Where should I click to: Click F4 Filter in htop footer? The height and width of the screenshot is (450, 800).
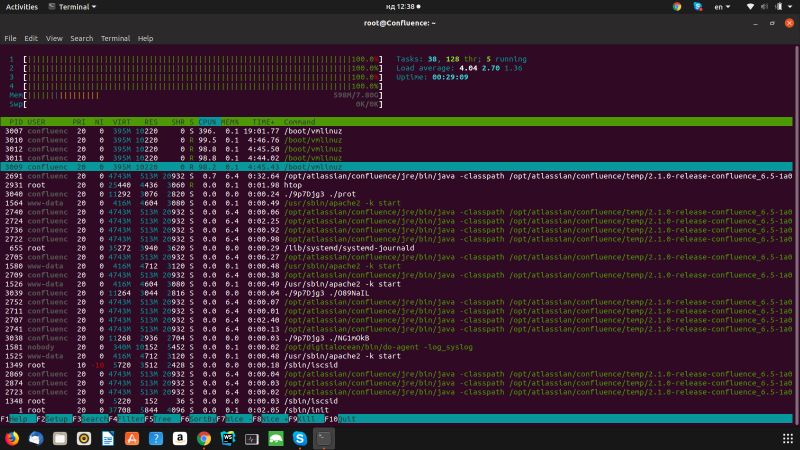click(x=126, y=419)
